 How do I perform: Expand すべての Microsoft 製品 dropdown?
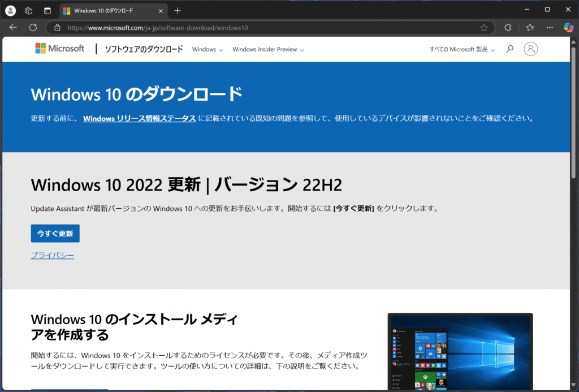(x=461, y=50)
